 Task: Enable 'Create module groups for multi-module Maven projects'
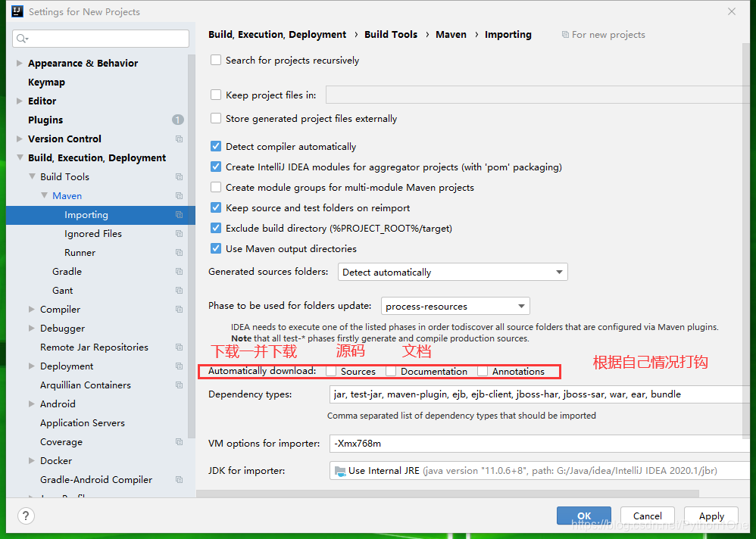[216, 188]
